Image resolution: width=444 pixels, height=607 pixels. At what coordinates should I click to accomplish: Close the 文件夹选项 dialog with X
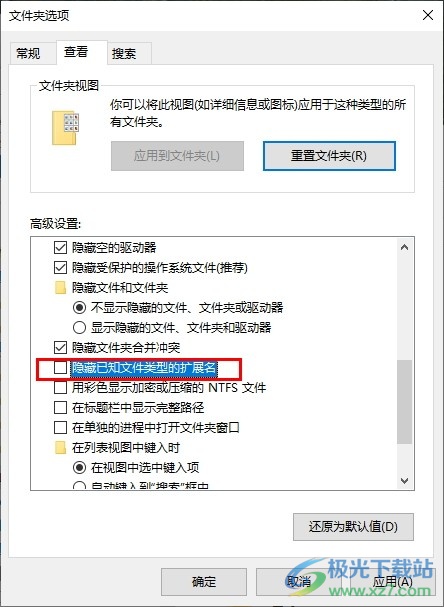[428, 15]
